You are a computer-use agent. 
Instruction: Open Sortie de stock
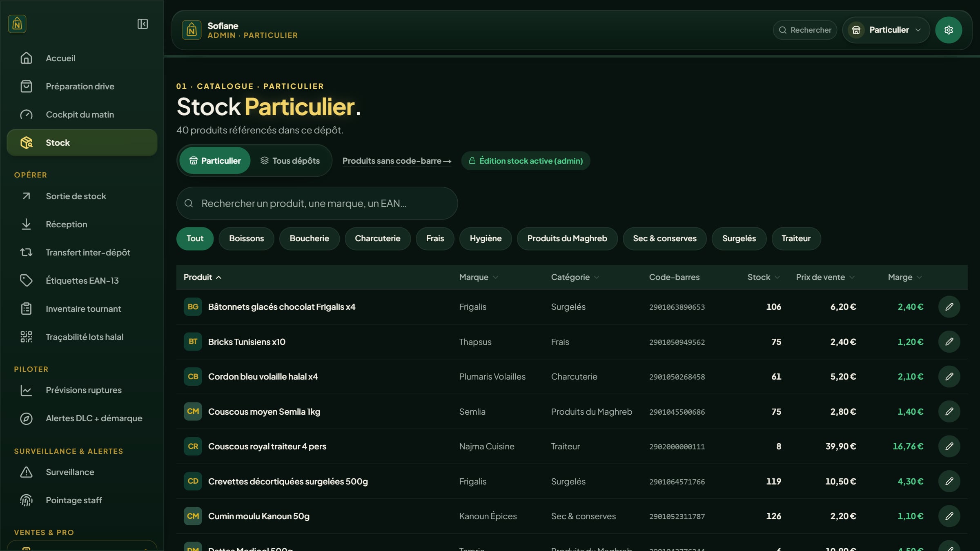[x=82, y=196]
